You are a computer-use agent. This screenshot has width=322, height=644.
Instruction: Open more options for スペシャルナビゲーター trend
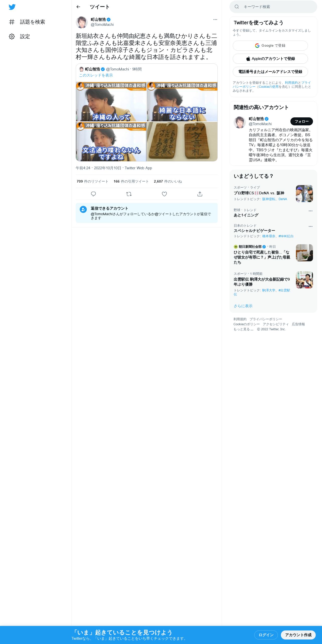pyautogui.click(x=310, y=226)
